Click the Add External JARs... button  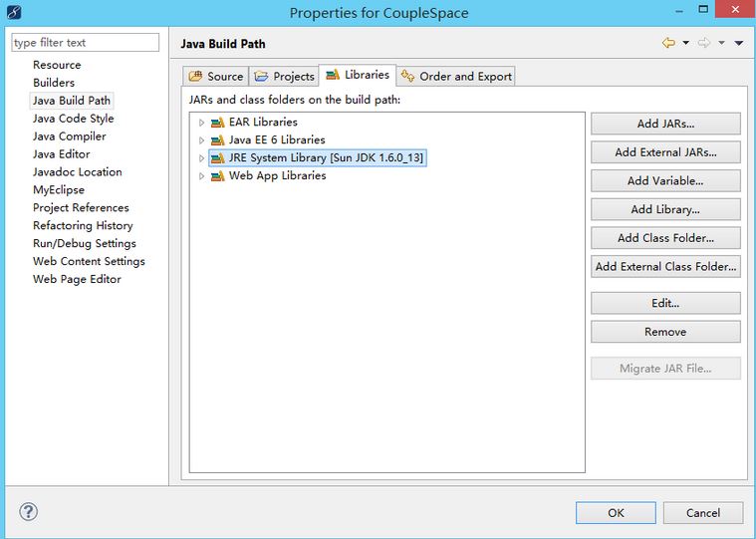pyautogui.click(x=665, y=152)
